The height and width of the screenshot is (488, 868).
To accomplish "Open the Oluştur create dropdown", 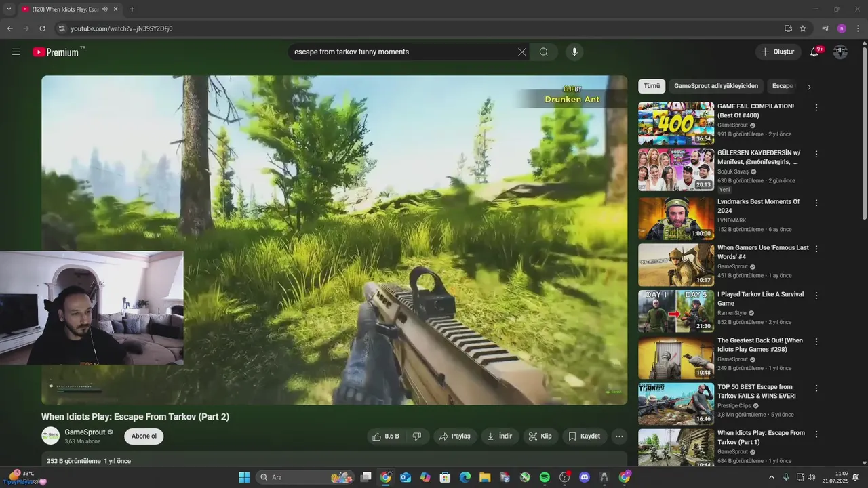I will [778, 52].
